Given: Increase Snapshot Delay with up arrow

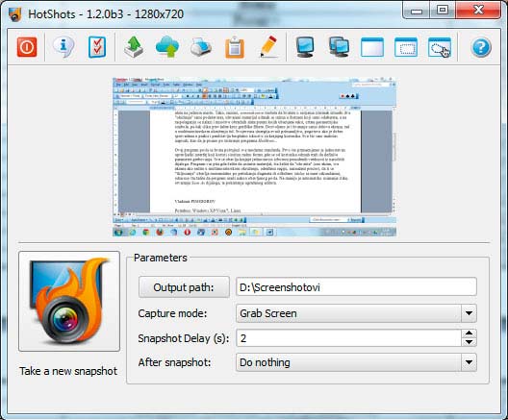Looking at the screenshot, I should (x=469, y=334).
